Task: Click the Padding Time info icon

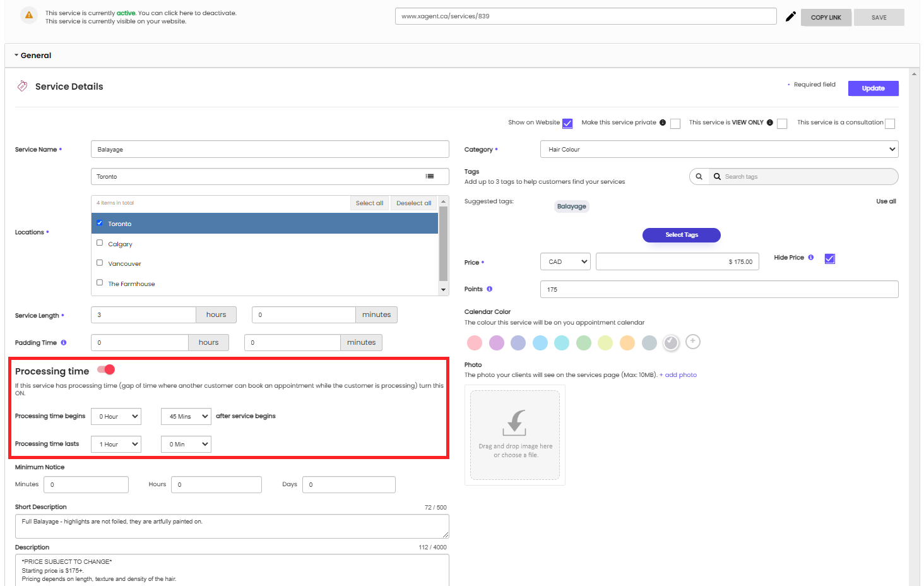Action: point(64,342)
